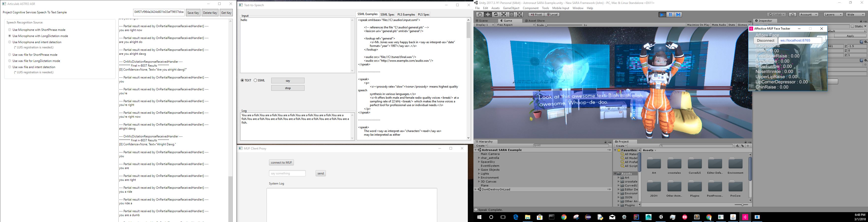Toggle Maximize On Play in Game view
Image resolution: width=868 pixels, height=222 pixels.
click(698, 25)
